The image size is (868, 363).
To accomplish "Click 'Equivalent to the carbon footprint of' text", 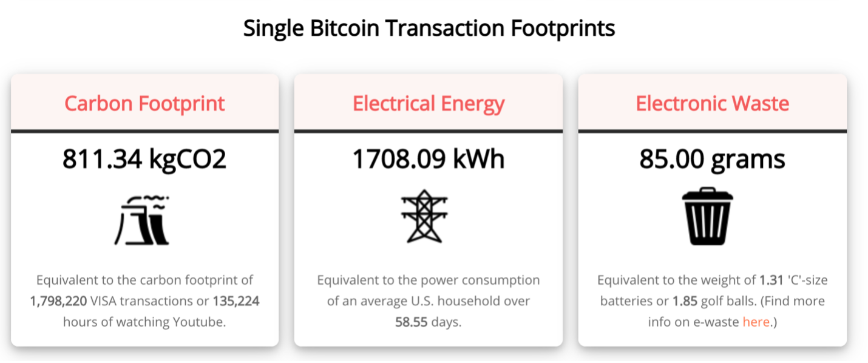I will pyautogui.click(x=144, y=280).
